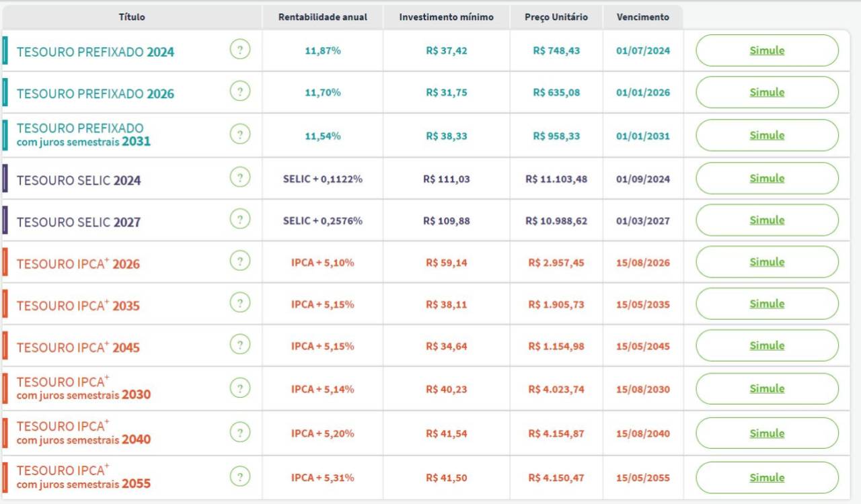Click the Vencimento column header
The image size is (861, 504).
pos(643,17)
